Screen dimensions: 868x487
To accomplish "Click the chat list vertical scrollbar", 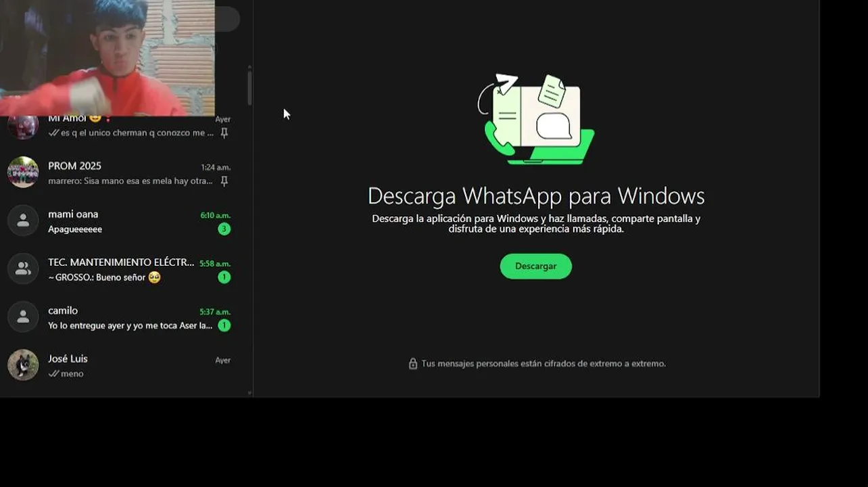I will tap(250, 88).
